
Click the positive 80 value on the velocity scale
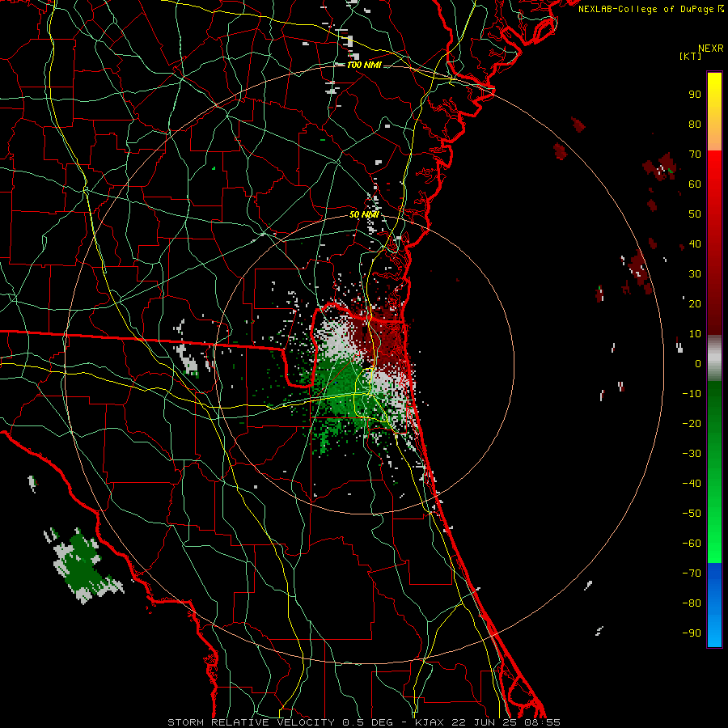tap(695, 124)
